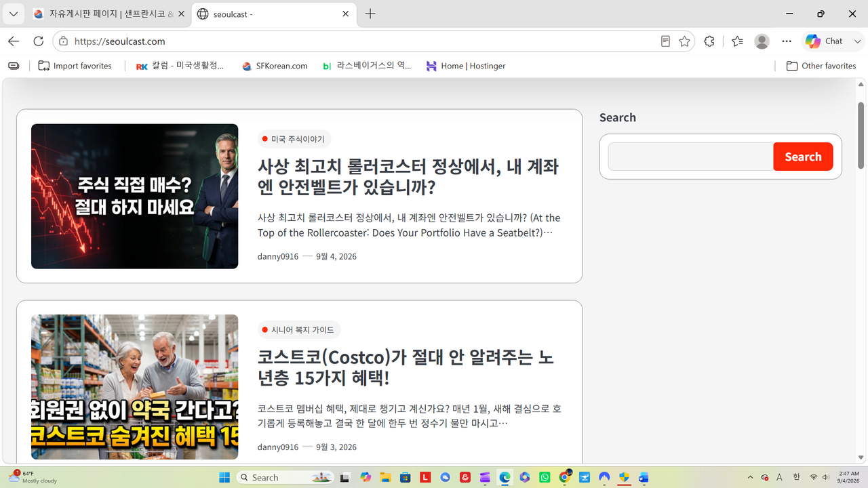Go back with the back arrow
868x488 pixels.
pyautogui.click(x=14, y=41)
